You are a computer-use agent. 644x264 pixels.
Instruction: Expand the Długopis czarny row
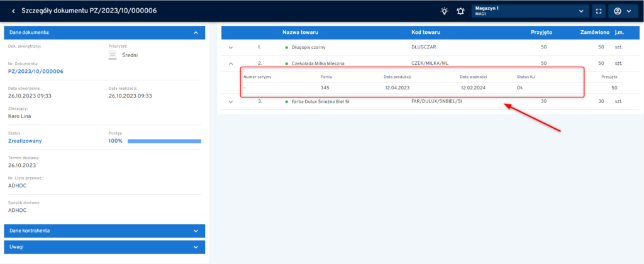tap(231, 47)
